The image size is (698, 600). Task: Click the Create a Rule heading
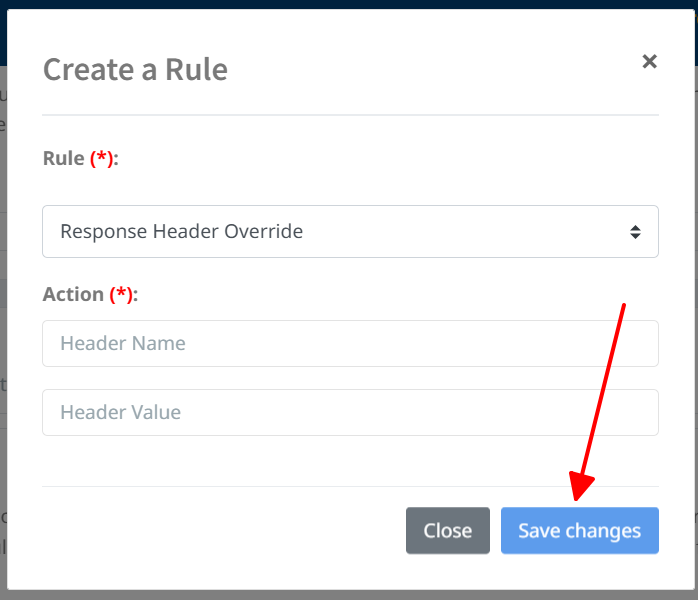click(x=135, y=70)
